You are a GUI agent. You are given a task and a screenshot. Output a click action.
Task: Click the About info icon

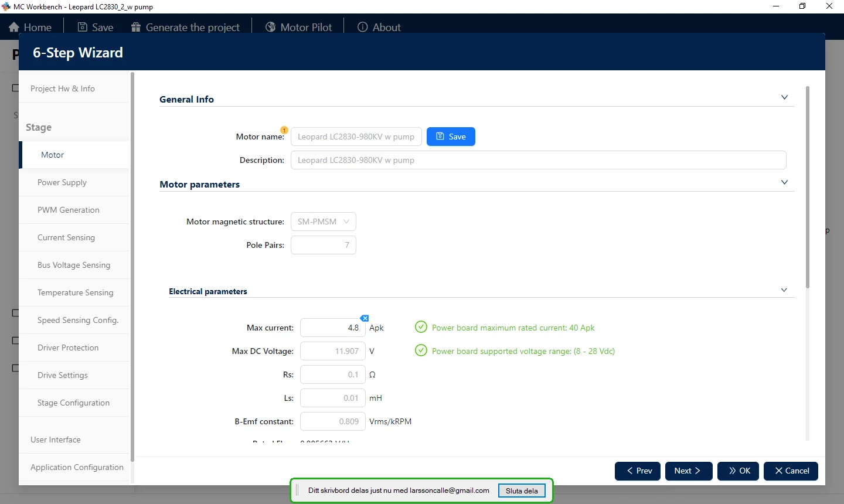click(x=363, y=28)
